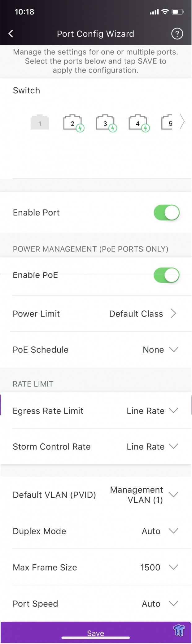Open Power Limit Default Class setting
Screen dimensions: 192x644
[96, 314]
